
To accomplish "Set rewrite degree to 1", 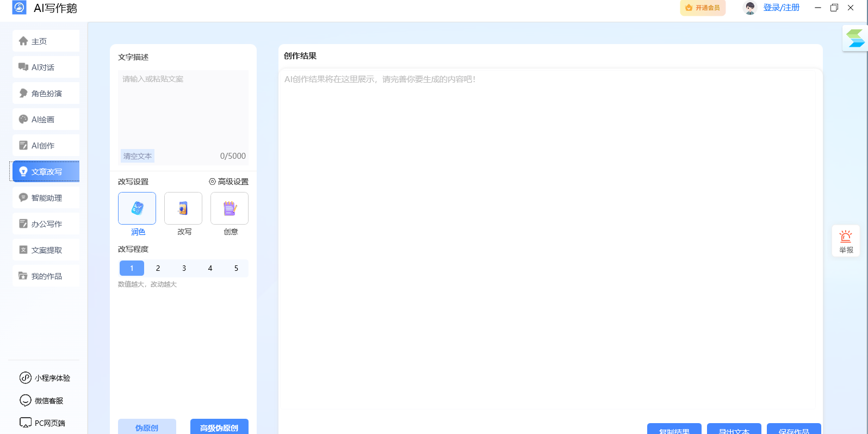I will pos(132,268).
